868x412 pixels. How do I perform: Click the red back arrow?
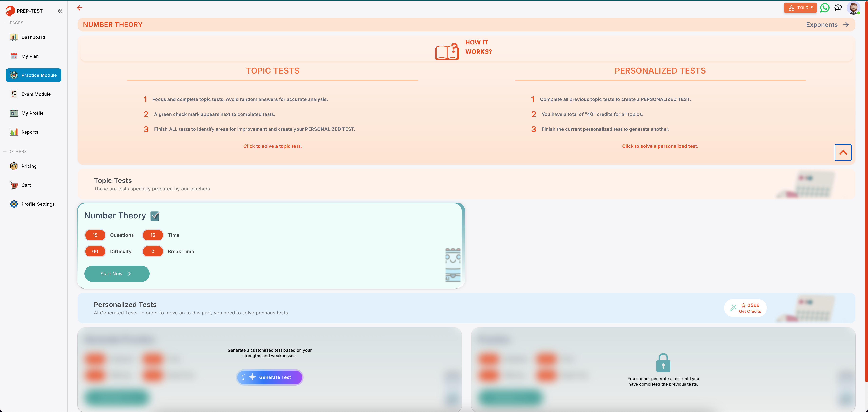pos(80,8)
